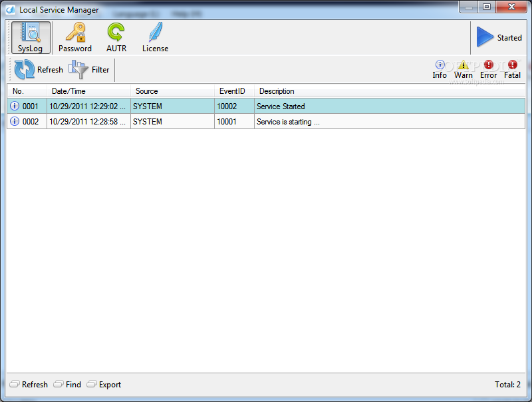Image resolution: width=532 pixels, height=402 pixels.
Task: Click the Find button in footer
Action: coord(68,384)
